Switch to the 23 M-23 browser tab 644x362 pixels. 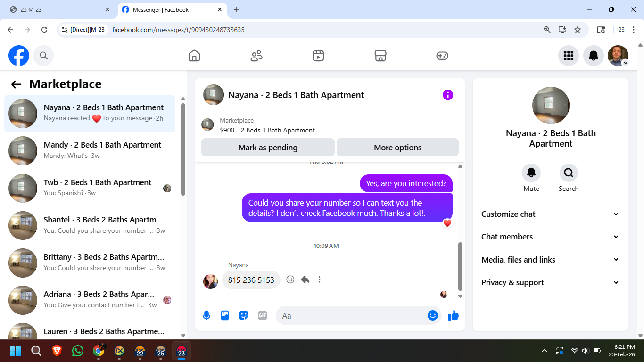pyautogui.click(x=59, y=9)
